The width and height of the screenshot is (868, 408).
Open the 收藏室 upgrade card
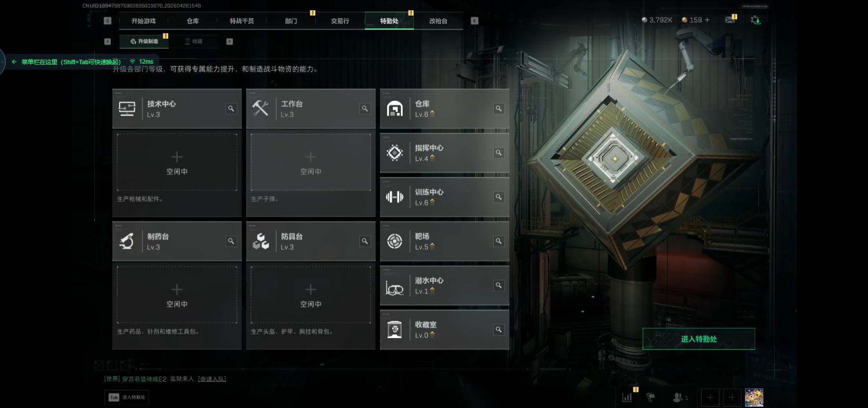coord(445,330)
